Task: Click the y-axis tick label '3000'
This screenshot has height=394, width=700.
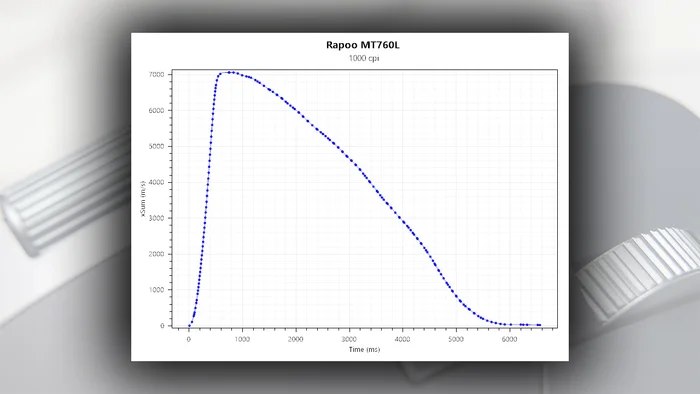Action: coord(156,218)
